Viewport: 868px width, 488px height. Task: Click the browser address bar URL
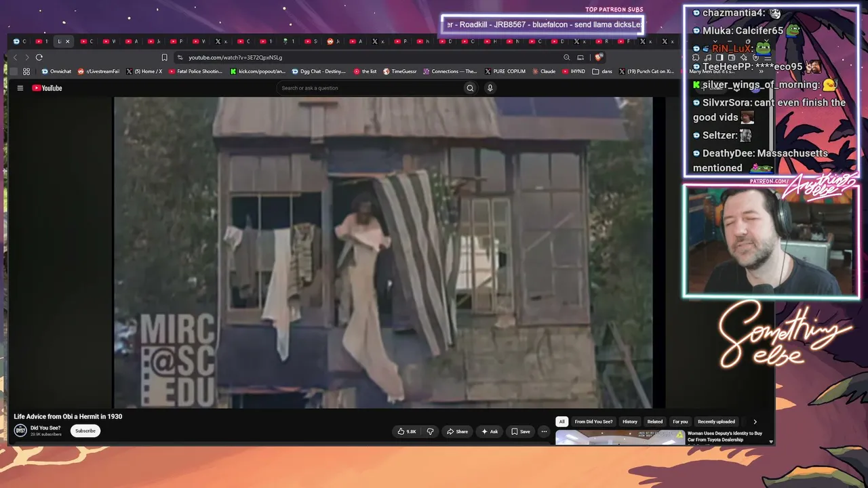point(235,58)
